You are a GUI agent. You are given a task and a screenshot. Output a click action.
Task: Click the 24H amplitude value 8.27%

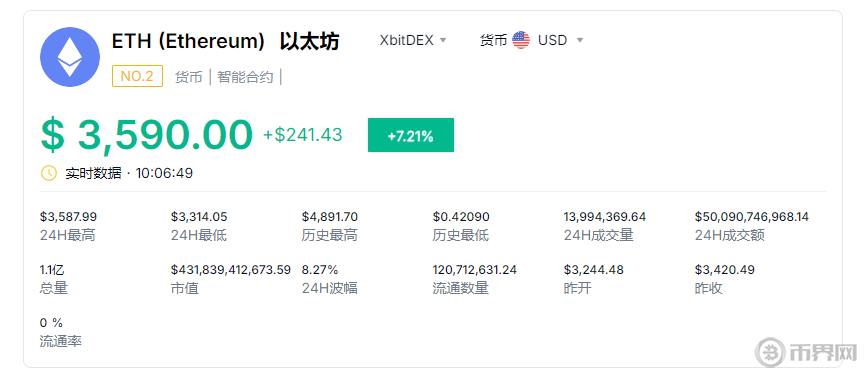320,270
